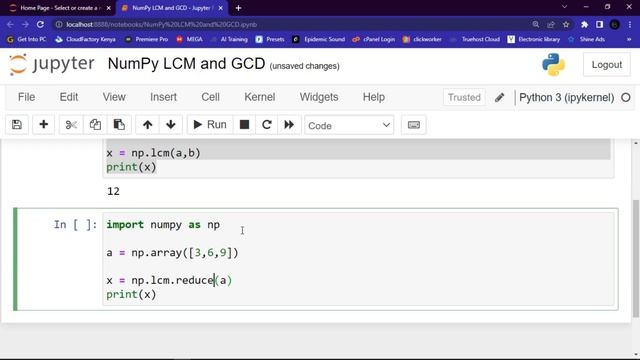640x360 pixels.
Task: Open the Edit menu
Action: coord(69,97)
